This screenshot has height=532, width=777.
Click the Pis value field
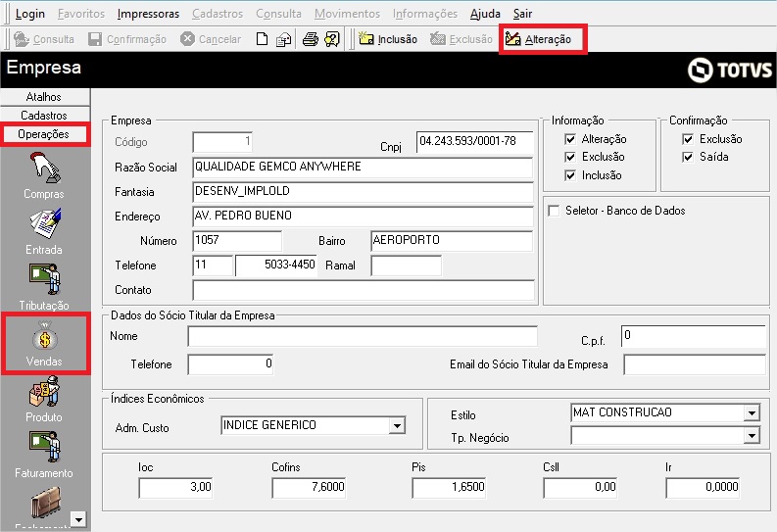pos(449,488)
